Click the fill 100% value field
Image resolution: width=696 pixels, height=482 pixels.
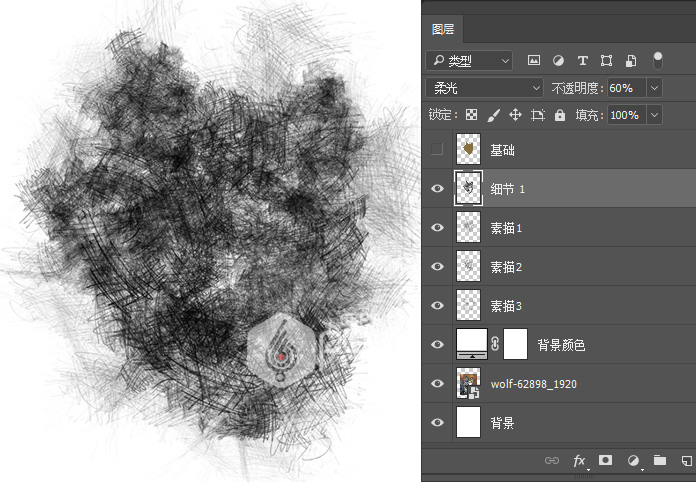click(x=627, y=115)
